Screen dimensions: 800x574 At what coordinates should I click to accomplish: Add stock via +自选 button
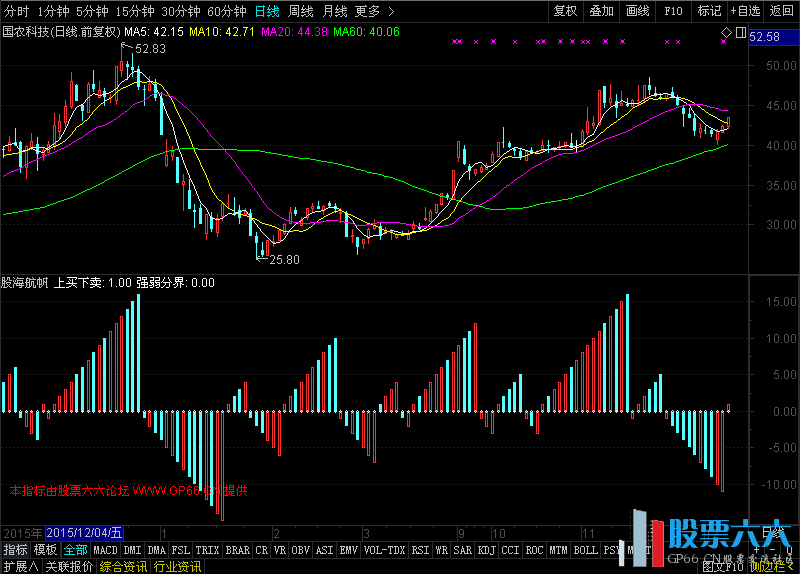pyautogui.click(x=745, y=11)
